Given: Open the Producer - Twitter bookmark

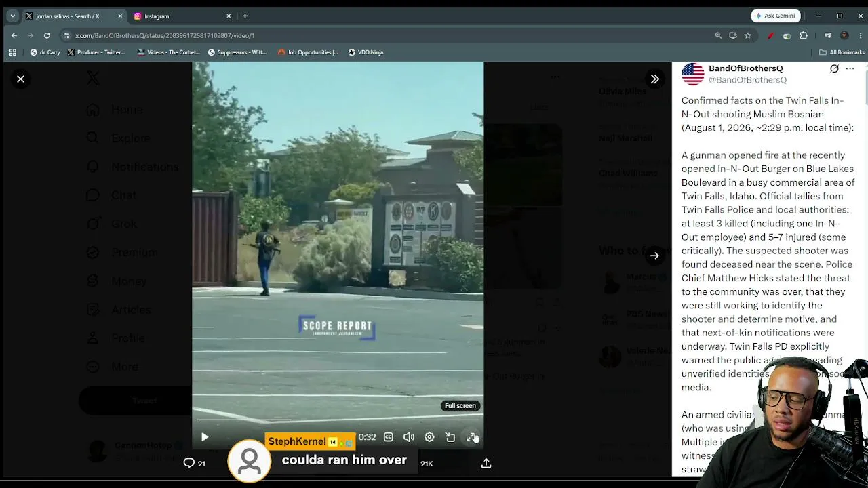Looking at the screenshot, I should click(96, 52).
